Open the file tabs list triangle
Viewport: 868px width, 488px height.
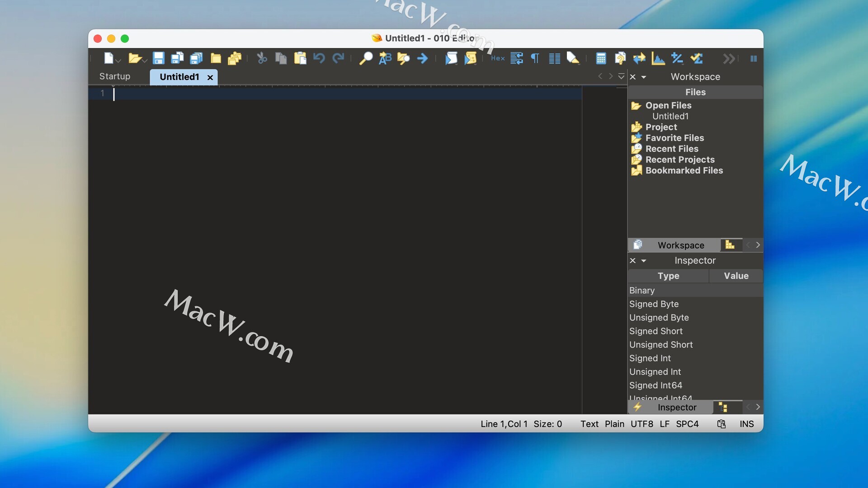pos(621,76)
